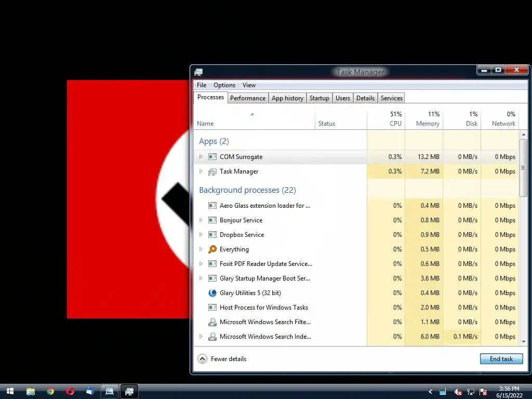Open File Explorer from the taskbar
The height and width of the screenshot is (399, 532).
click(x=31, y=391)
